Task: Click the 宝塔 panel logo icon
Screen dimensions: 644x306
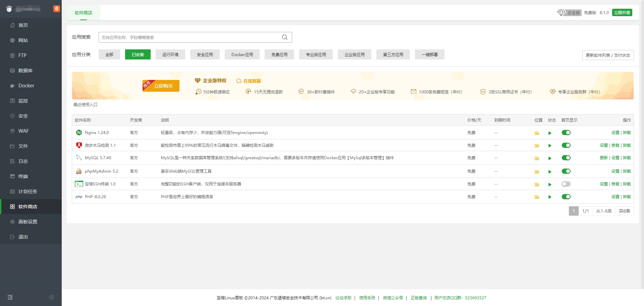Action: tap(9, 9)
